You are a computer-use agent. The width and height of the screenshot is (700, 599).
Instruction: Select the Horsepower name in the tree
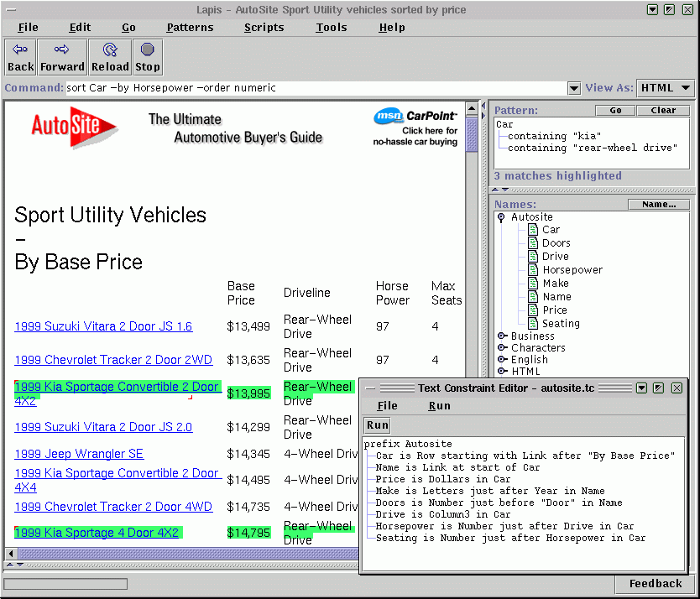click(x=572, y=270)
